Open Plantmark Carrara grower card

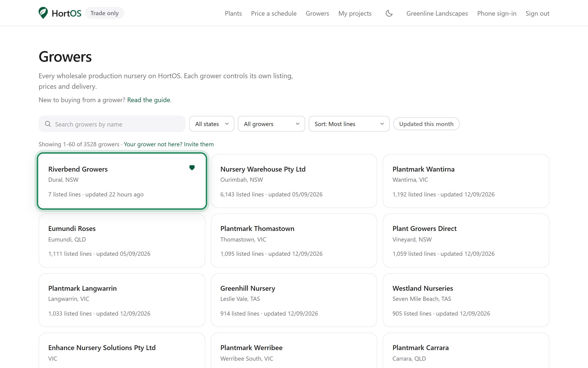click(x=466, y=351)
